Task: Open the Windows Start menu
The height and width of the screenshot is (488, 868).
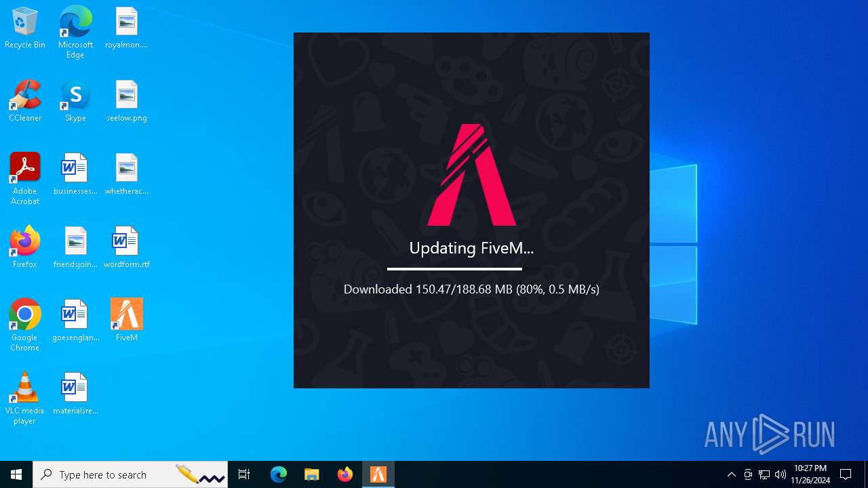Action: [16, 474]
